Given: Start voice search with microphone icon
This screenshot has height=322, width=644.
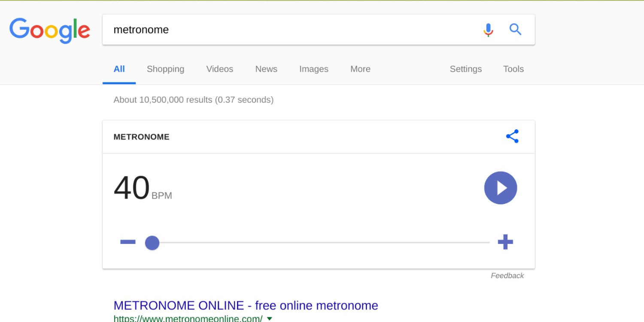Looking at the screenshot, I should (x=488, y=30).
